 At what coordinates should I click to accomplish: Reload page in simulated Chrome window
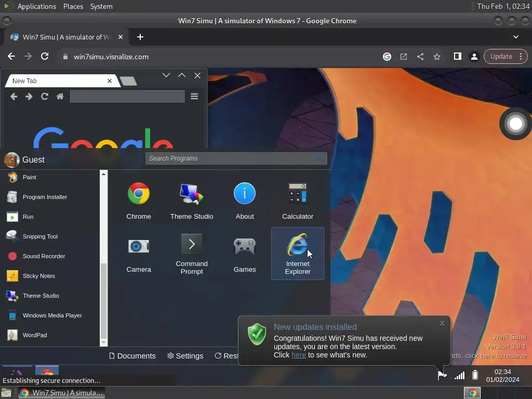(x=45, y=97)
